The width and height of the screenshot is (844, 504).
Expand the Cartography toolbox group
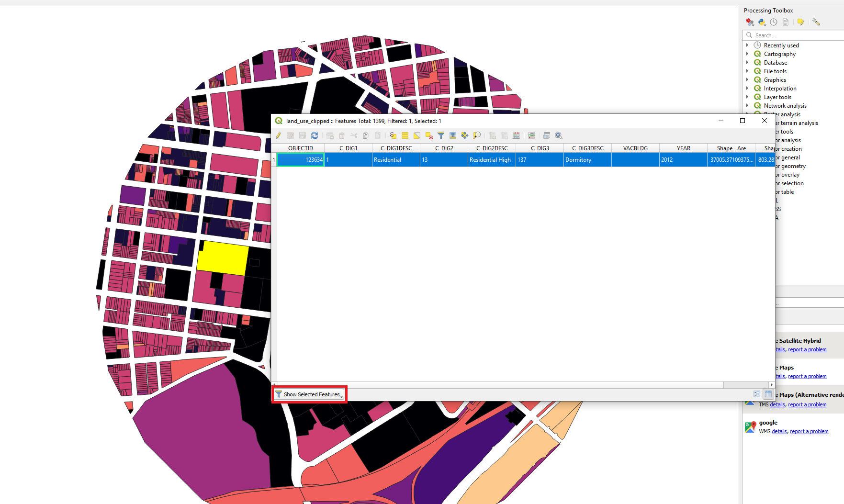(x=747, y=54)
